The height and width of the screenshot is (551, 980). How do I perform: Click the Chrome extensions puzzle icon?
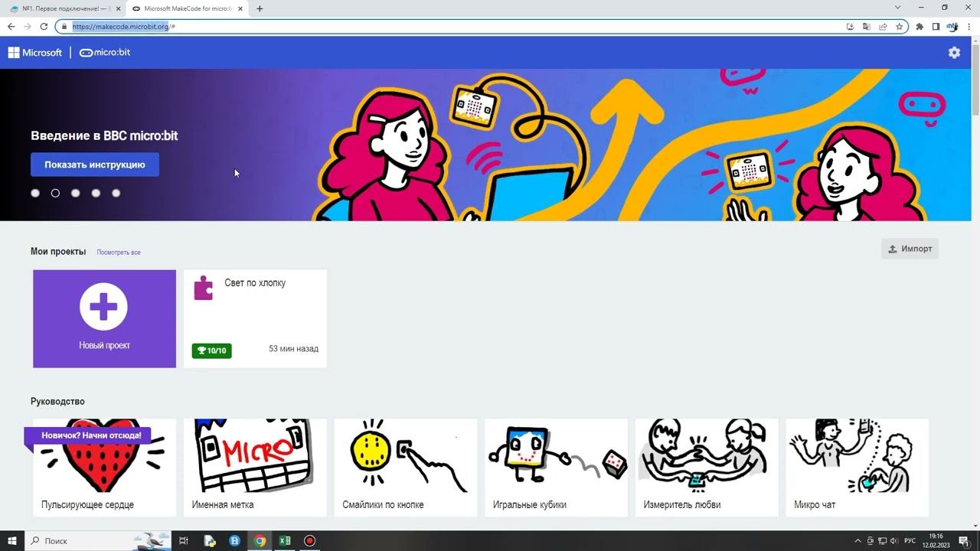pos(920,26)
